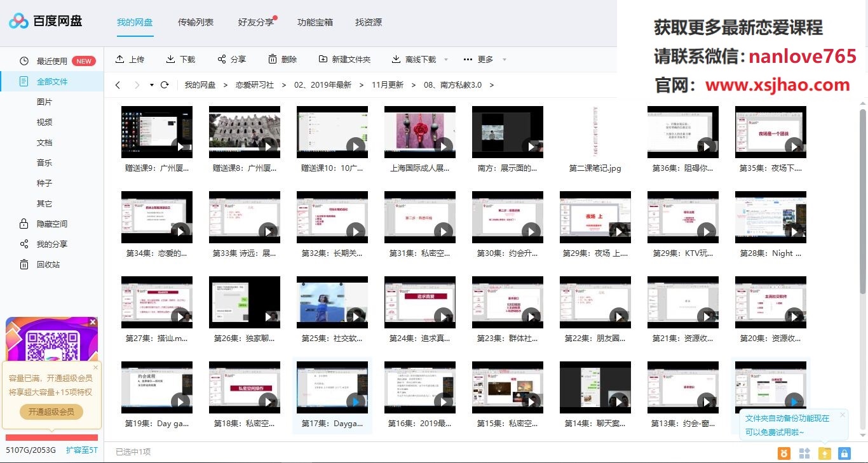Click the 第16集 2019最 file name
868x463 pixels.
click(x=420, y=424)
